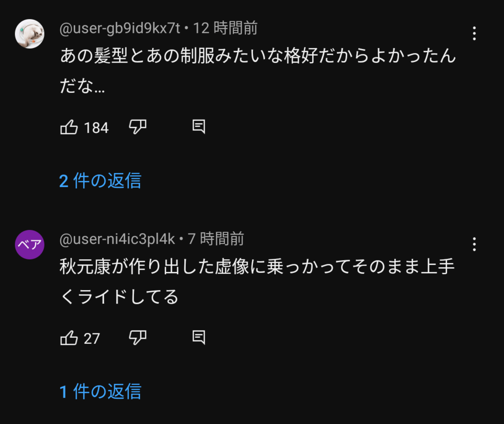Open the options menu for @user-ni4ic3pl4k's comment
This screenshot has height=424, width=504.
point(474,244)
